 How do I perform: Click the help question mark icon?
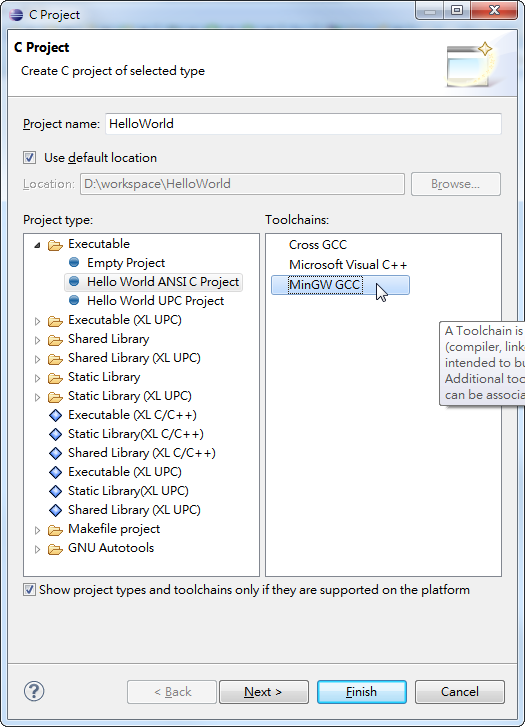(34, 691)
